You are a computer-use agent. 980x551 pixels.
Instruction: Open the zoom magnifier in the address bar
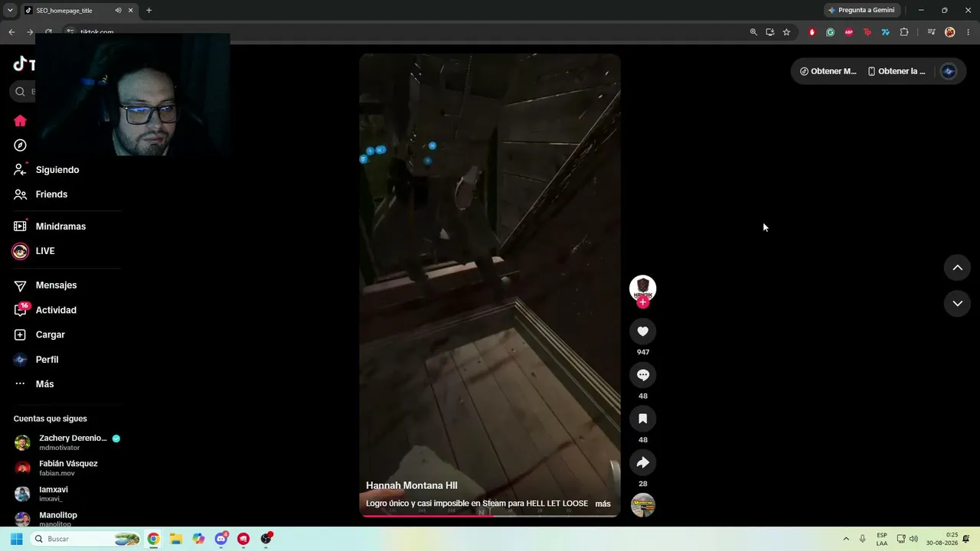[x=753, y=32]
